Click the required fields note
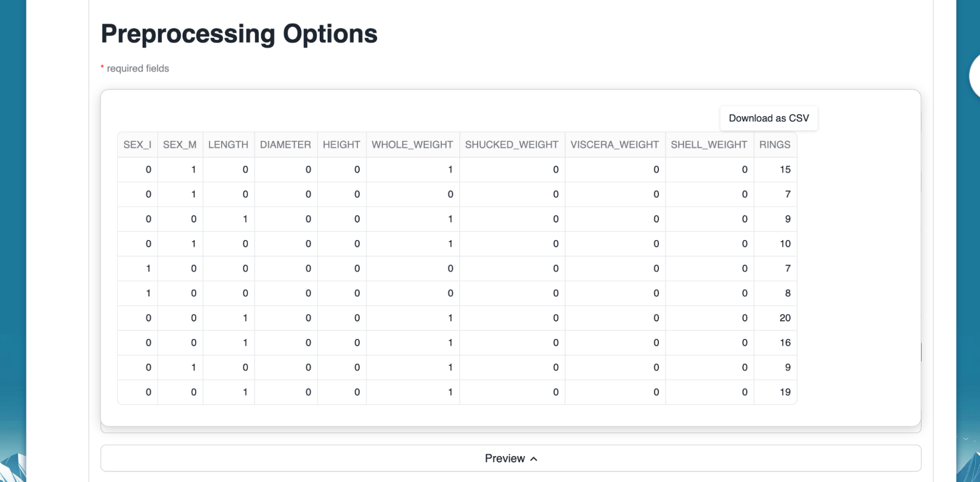Viewport: 980px width, 482px height. tap(138, 69)
